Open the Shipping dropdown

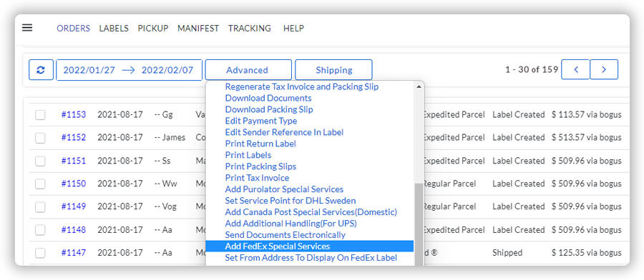[x=333, y=70]
